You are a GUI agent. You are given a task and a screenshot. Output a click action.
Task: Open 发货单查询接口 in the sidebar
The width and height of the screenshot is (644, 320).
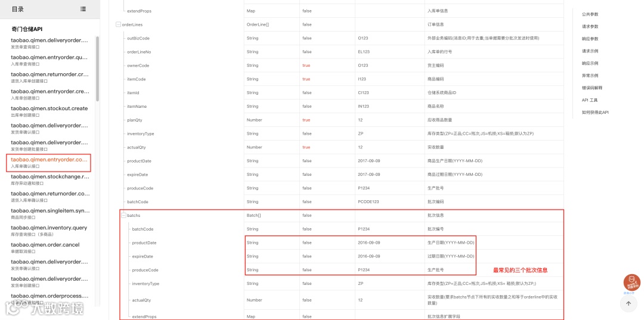49,43
